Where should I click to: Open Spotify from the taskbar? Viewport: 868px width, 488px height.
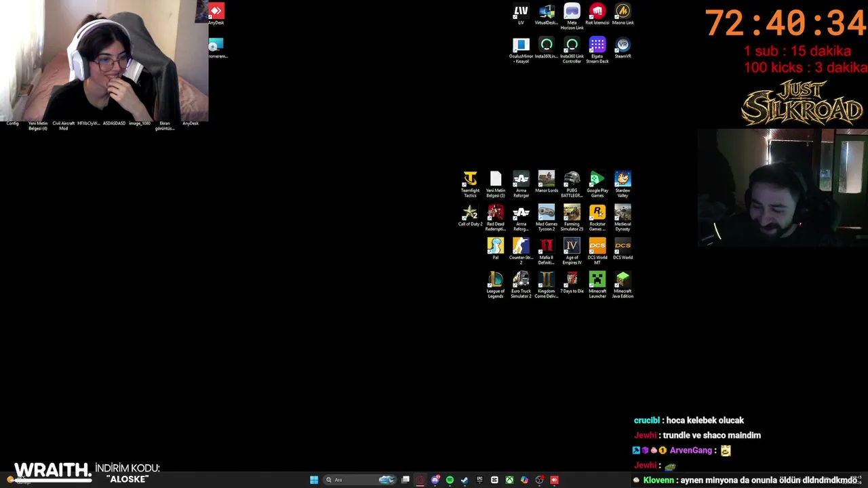coord(450,480)
